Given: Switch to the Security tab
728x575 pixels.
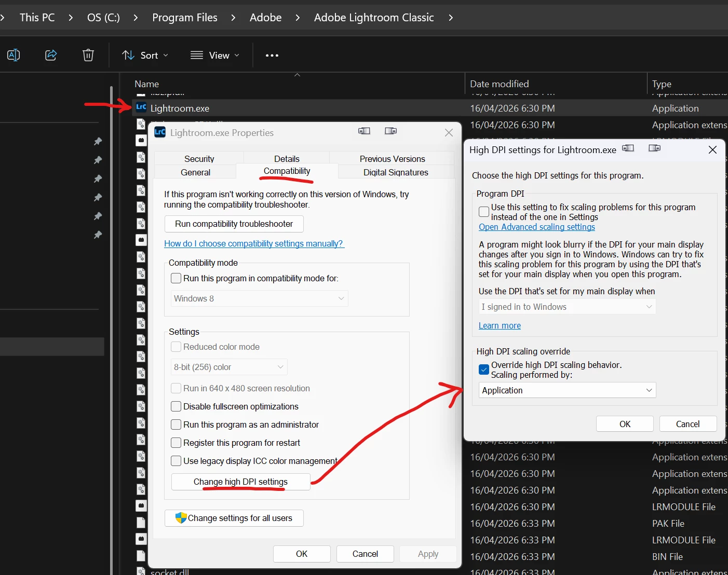Looking at the screenshot, I should (199, 159).
